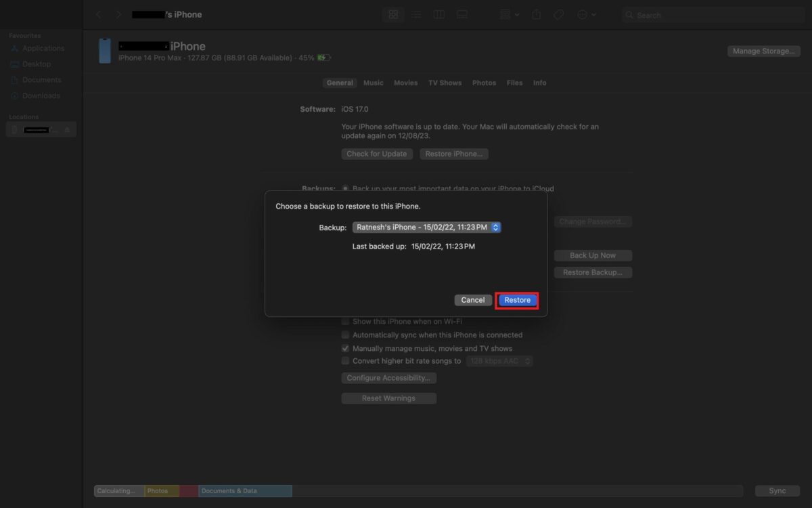Click the Tags icon in toolbar

point(559,14)
